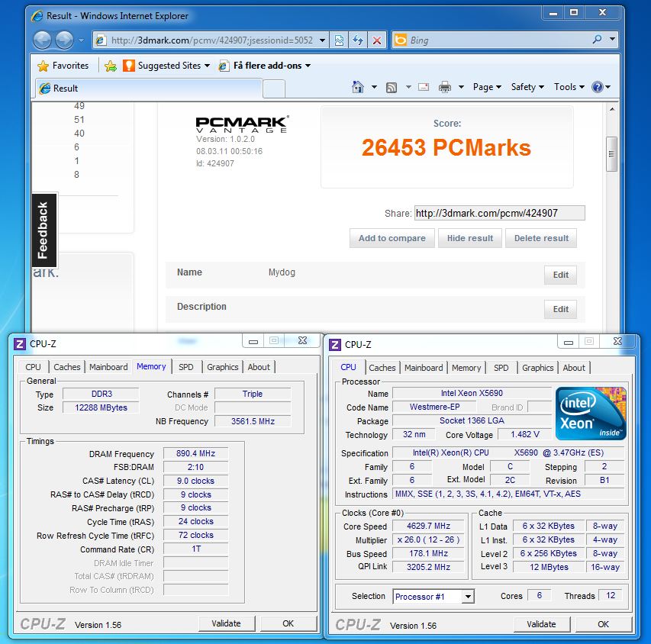Click the scrollbar up arrow in browser

pos(611,109)
